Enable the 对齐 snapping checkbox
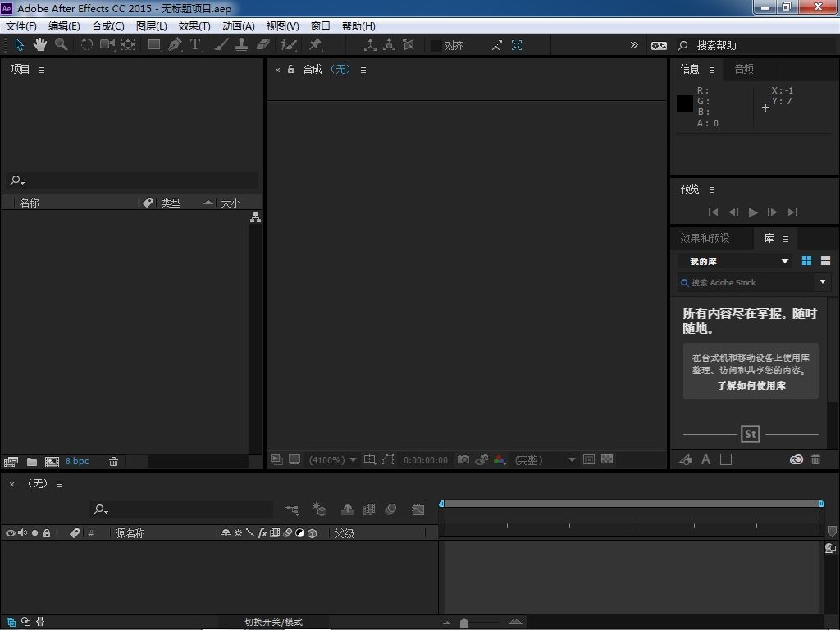Viewport: 840px width, 630px height. 436,46
